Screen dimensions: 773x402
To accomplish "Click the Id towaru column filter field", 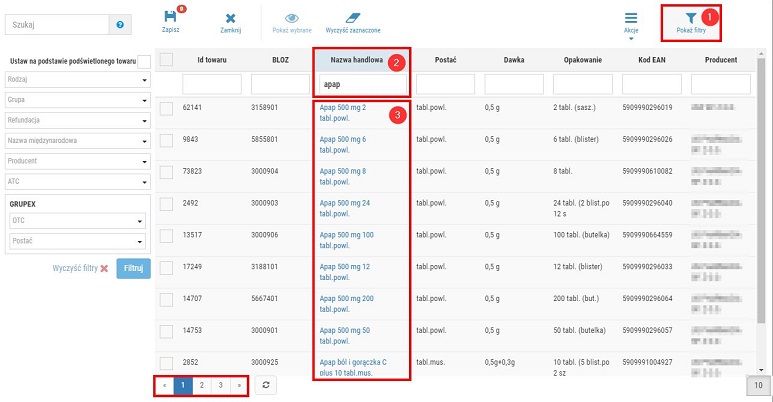I will tap(212, 84).
